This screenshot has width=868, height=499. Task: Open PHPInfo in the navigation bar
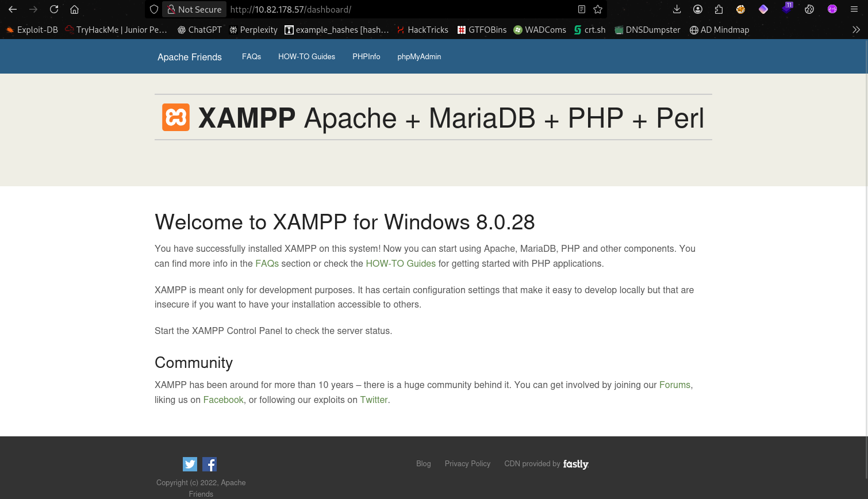(x=366, y=56)
